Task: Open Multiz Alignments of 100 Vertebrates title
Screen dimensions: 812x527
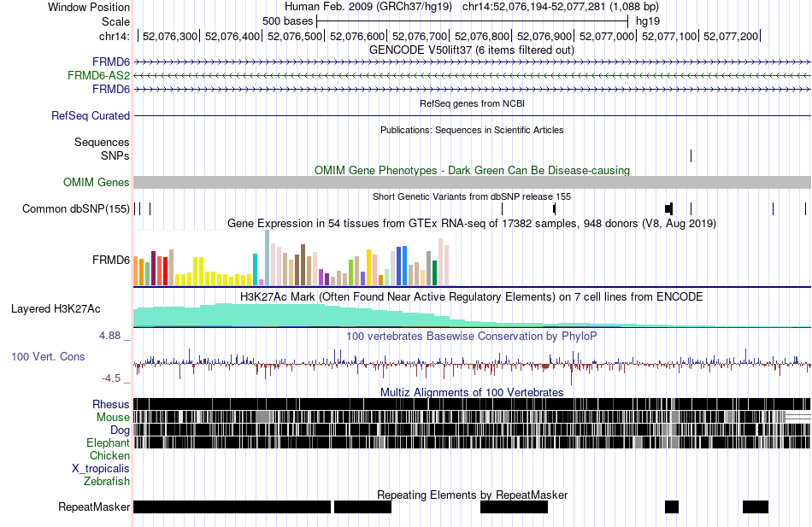Action: [472, 392]
